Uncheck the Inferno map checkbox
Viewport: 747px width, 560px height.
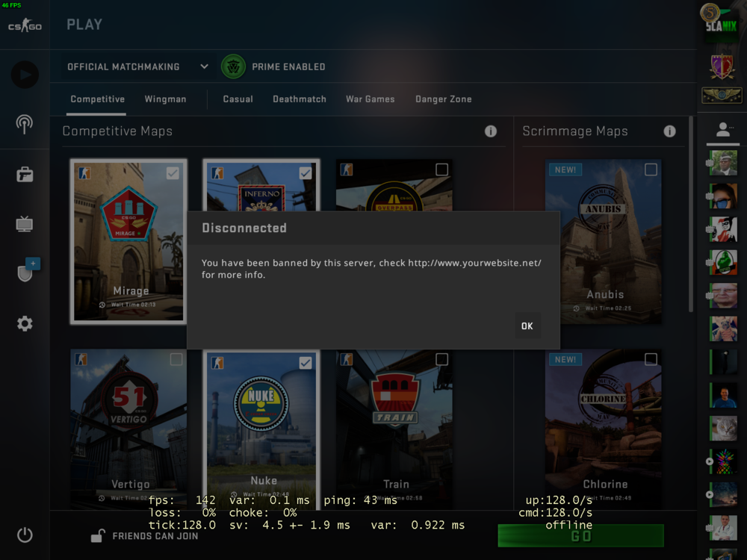(x=306, y=173)
